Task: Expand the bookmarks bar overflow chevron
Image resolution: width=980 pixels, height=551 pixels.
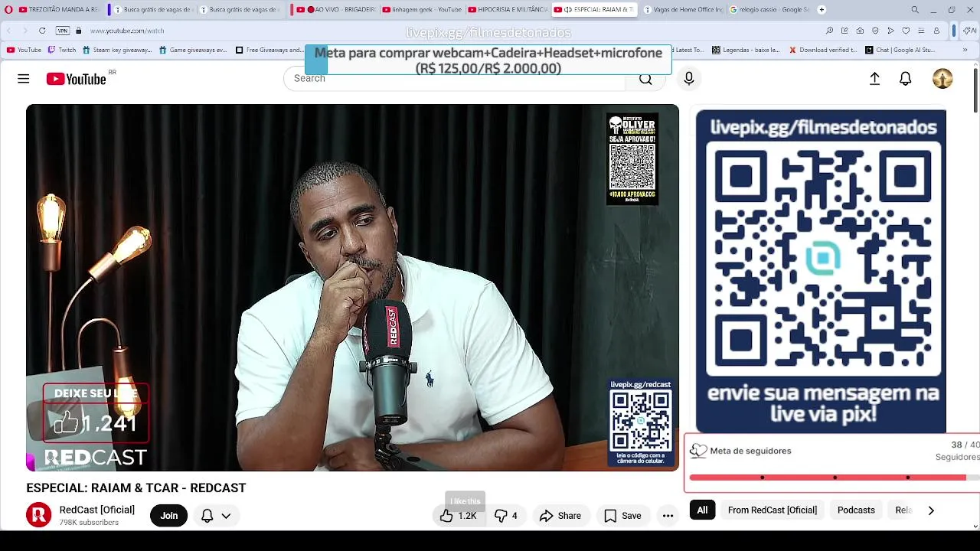Action: click(965, 50)
